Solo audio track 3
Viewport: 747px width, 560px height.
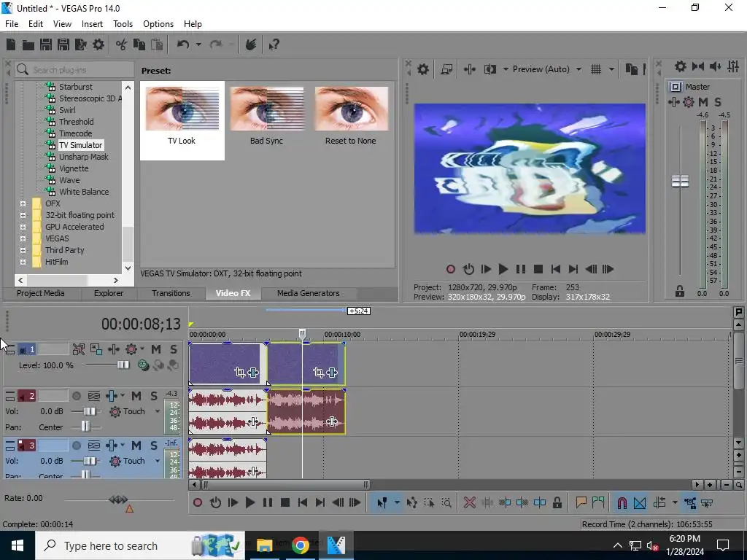coord(153,446)
